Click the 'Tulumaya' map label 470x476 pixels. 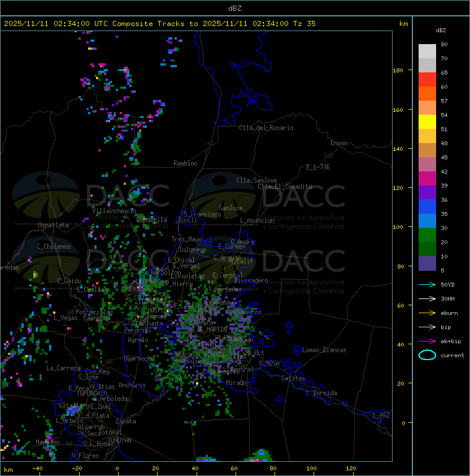[193, 249]
